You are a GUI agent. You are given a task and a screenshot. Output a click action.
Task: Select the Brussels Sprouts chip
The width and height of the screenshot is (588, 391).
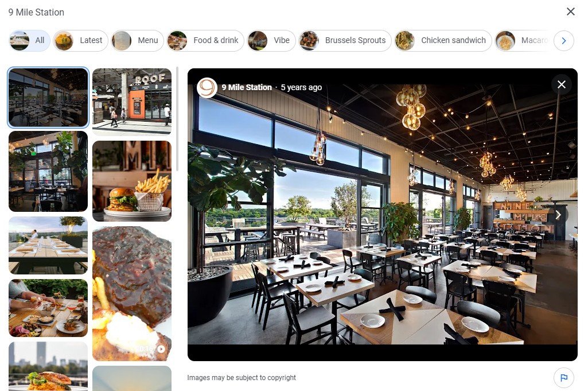pyautogui.click(x=345, y=41)
